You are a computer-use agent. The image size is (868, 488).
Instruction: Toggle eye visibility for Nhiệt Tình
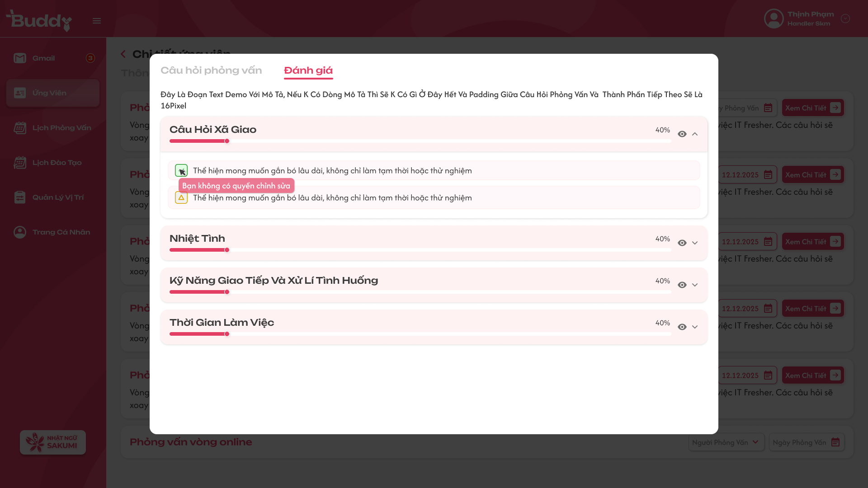coord(682,243)
